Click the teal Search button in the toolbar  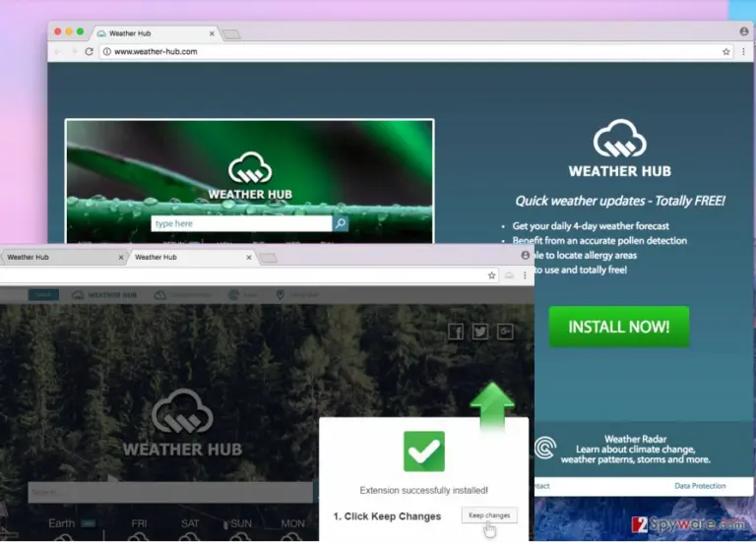43,294
